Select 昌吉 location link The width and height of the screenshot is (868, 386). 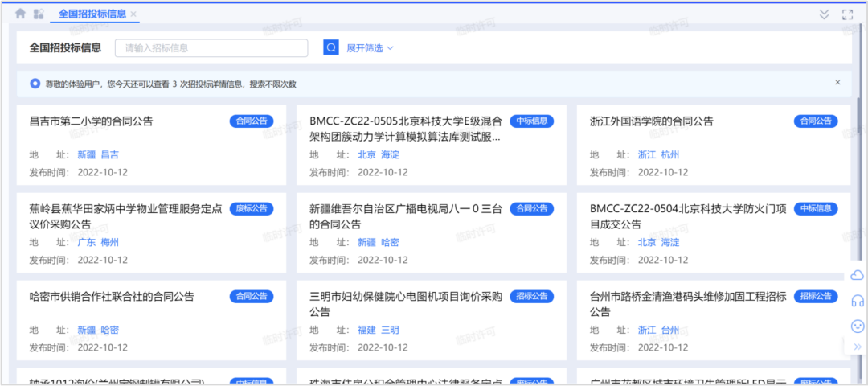[x=109, y=154]
